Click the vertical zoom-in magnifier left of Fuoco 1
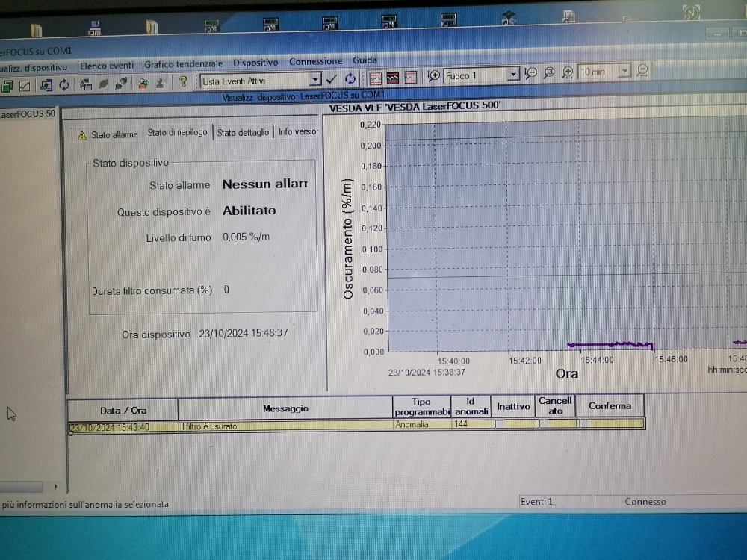The image size is (747, 560). pyautogui.click(x=433, y=75)
